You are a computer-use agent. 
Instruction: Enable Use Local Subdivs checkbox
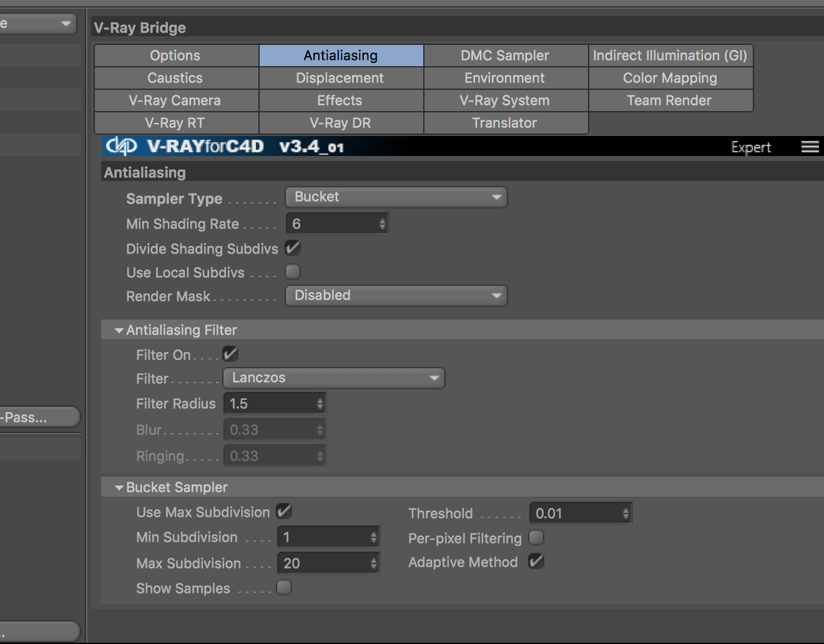point(293,272)
